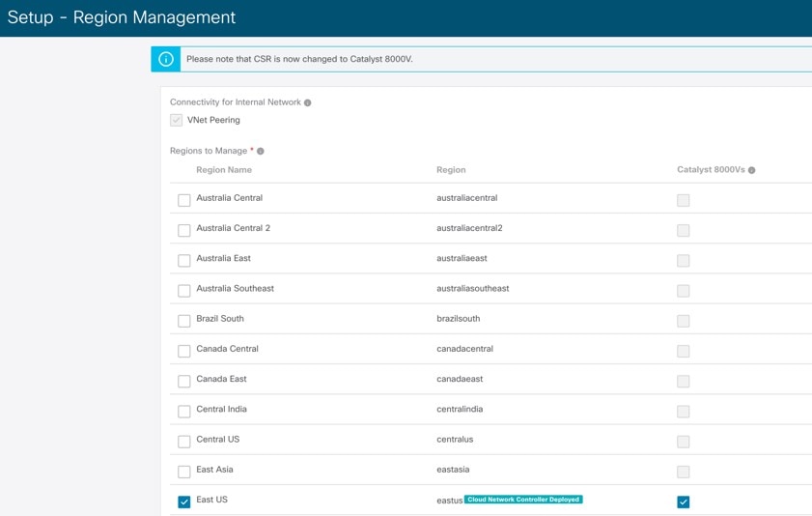Select the Canada Central region checkbox
The image size is (812, 516).
pos(183,351)
